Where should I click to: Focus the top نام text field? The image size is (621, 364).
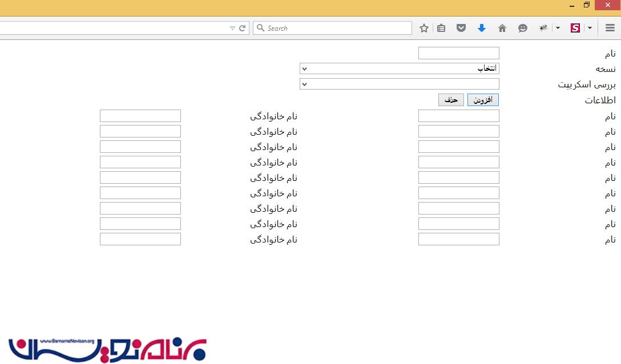(x=458, y=53)
